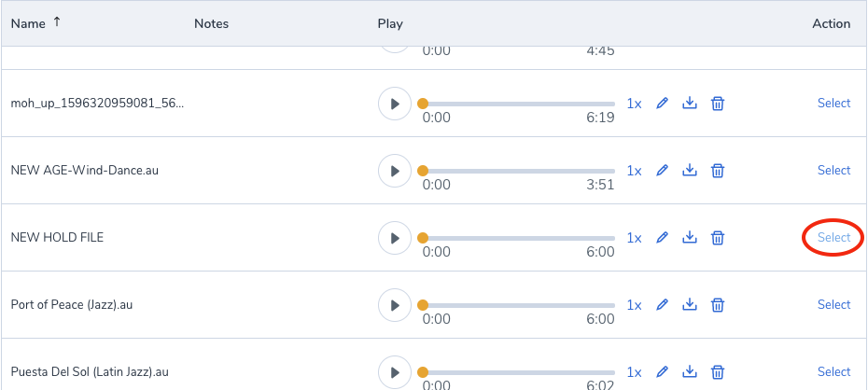The height and width of the screenshot is (390, 868).
Task: Download the NEW AGE-Wind-Dance.au file
Action: tap(690, 171)
